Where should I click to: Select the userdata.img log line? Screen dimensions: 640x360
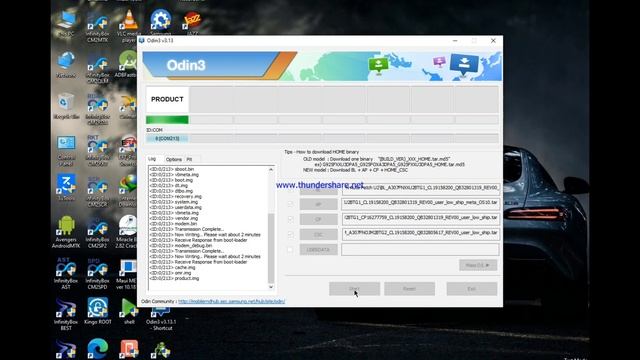tap(176, 207)
